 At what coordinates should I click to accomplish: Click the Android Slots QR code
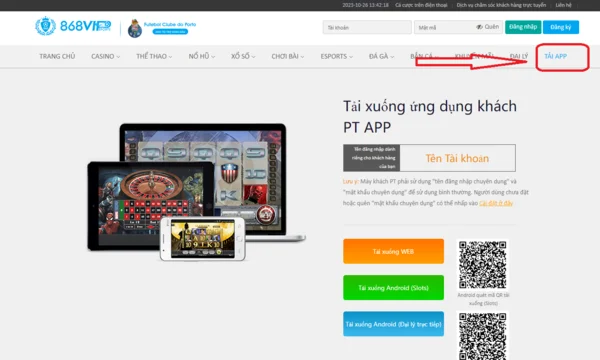(x=483, y=264)
